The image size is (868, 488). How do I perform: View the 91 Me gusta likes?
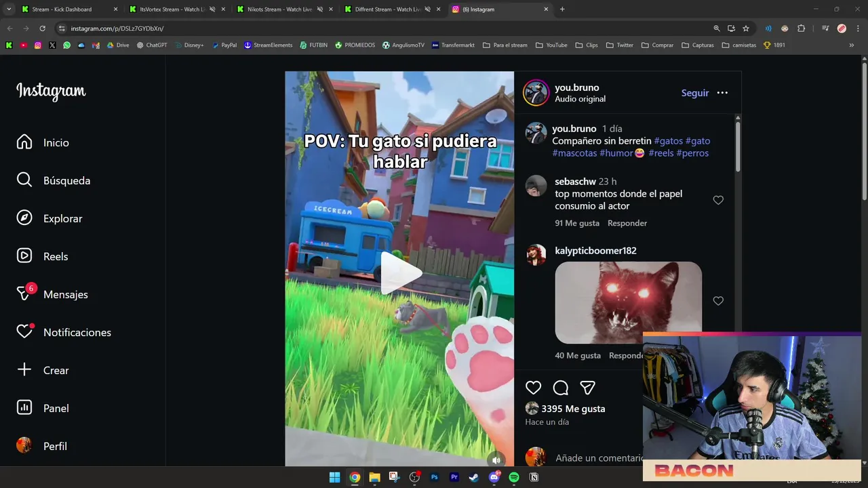point(577,223)
